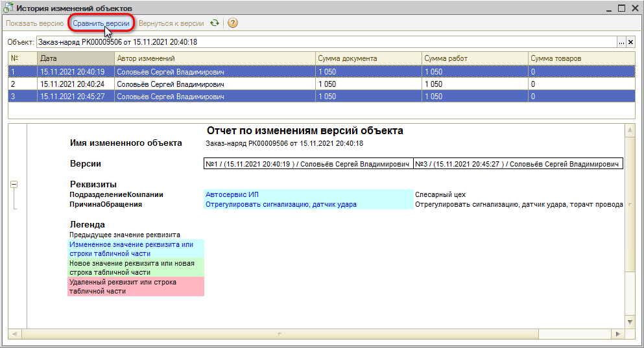
Task: Clear the Объект field with the X button
Action: point(631,42)
